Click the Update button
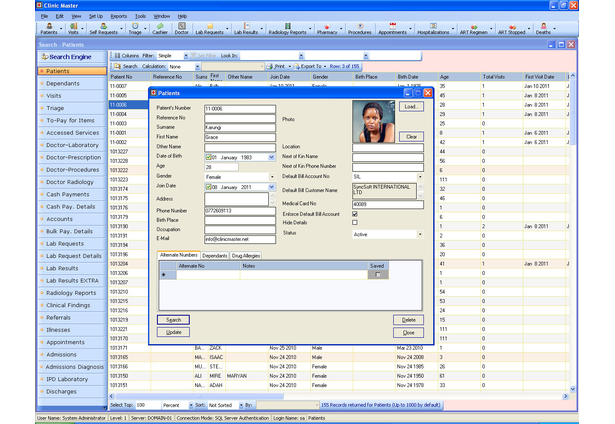This screenshot has height=424, width=615. (173, 332)
